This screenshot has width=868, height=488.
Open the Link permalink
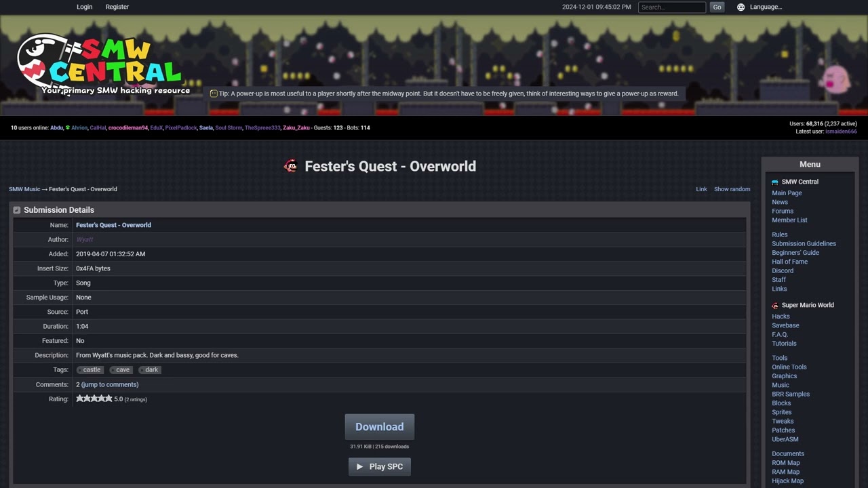701,189
